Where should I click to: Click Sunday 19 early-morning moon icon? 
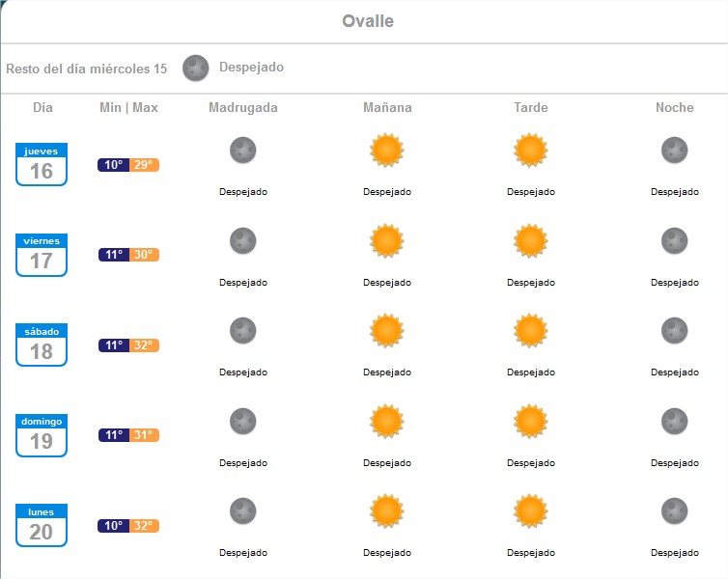point(243,422)
